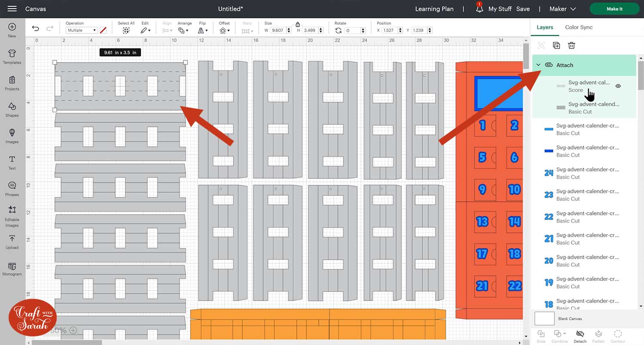Viewport: 644px width, 345px height.
Task: Select the number 19 layer
Action: [x=585, y=282]
